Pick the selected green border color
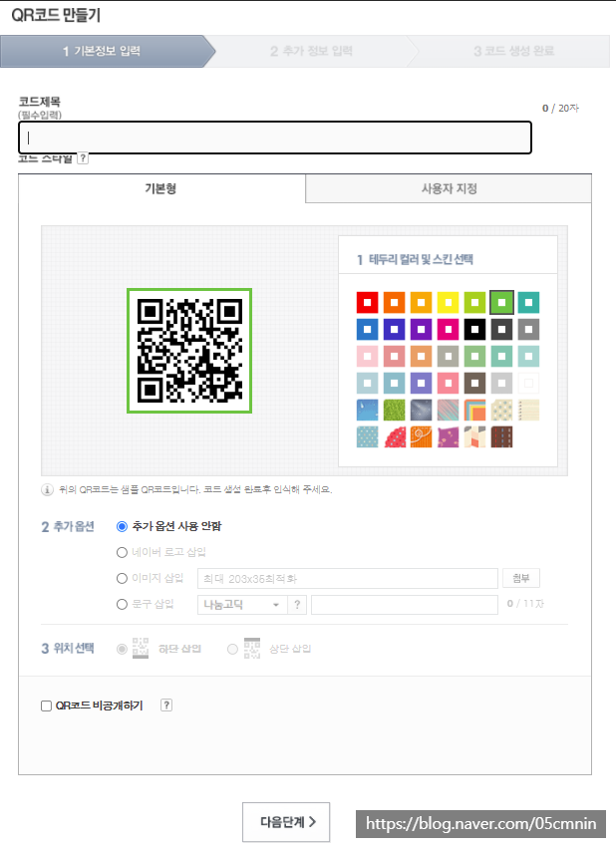 [502, 302]
